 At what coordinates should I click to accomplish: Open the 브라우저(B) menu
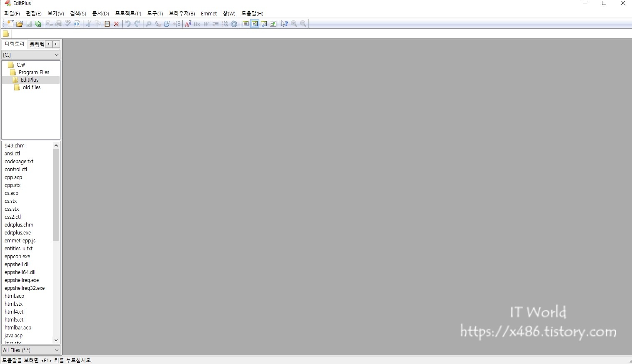[182, 13]
